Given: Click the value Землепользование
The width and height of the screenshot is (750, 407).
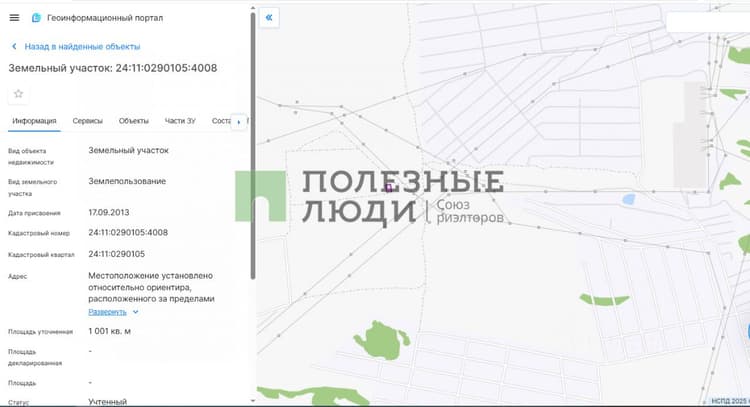Looking at the screenshot, I should pos(127,181).
